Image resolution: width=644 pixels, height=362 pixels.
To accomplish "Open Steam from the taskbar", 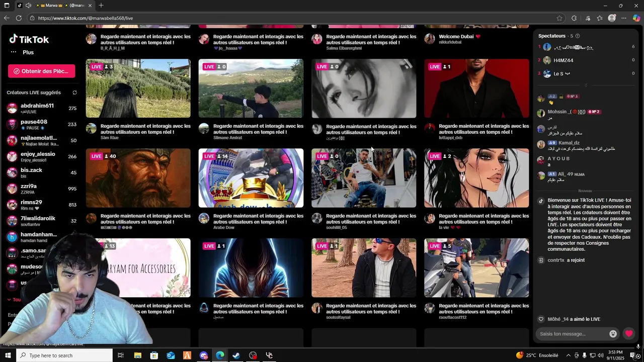I will (236, 355).
